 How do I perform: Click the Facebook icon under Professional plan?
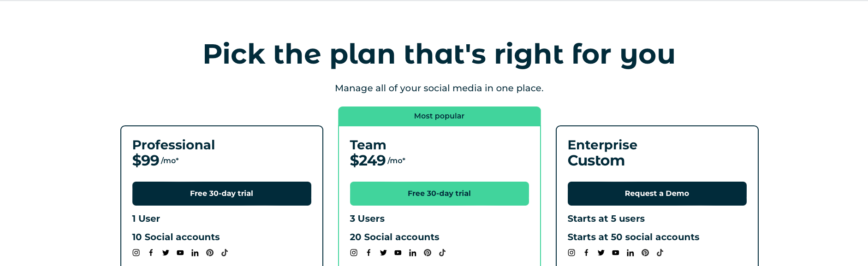151,253
